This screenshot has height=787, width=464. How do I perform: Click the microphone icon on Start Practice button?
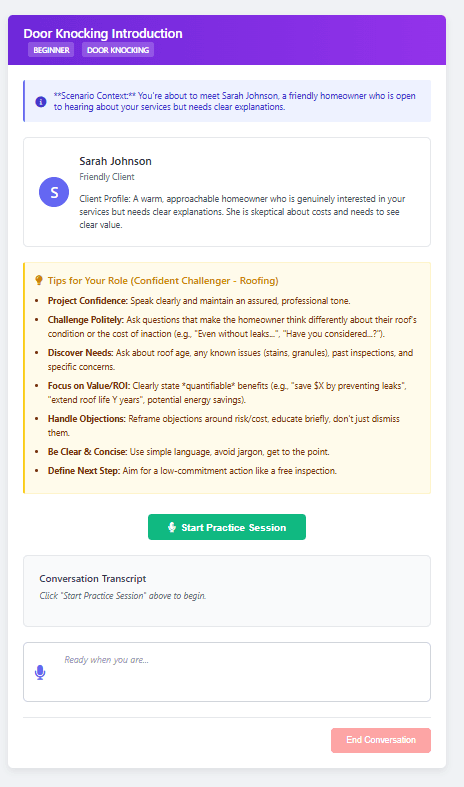pyautogui.click(x=172, y=527)
